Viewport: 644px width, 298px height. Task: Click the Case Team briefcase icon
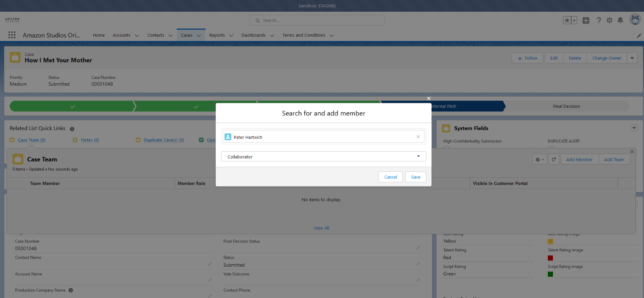click(18, 159)
